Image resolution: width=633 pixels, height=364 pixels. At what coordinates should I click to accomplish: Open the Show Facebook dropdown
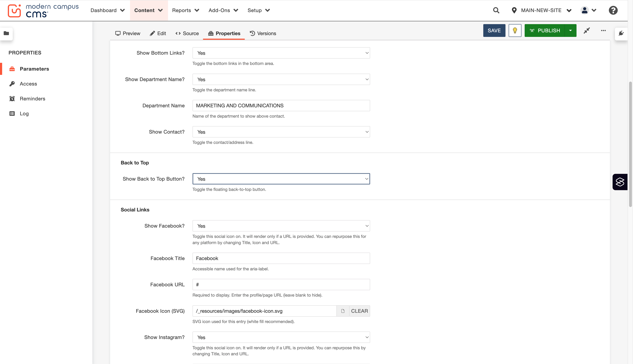coord(281,226)
